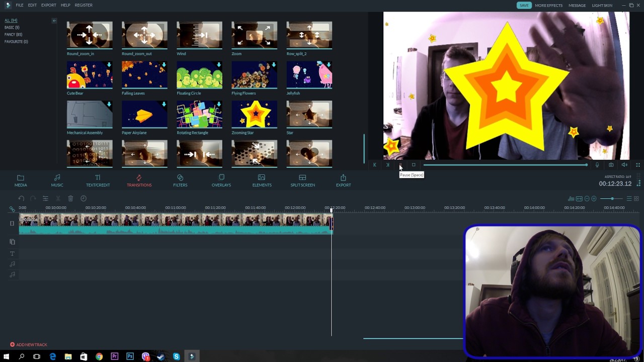Mute the preview volume
Image resolution: width=644 pixels, height=362 pixels.
click(x=624, y=165)
